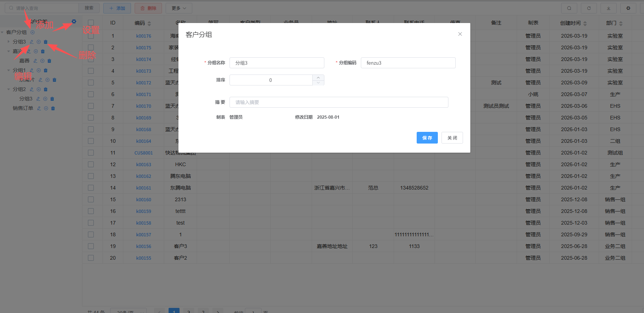Click the download export icon in toolbar

pos(608,8)
